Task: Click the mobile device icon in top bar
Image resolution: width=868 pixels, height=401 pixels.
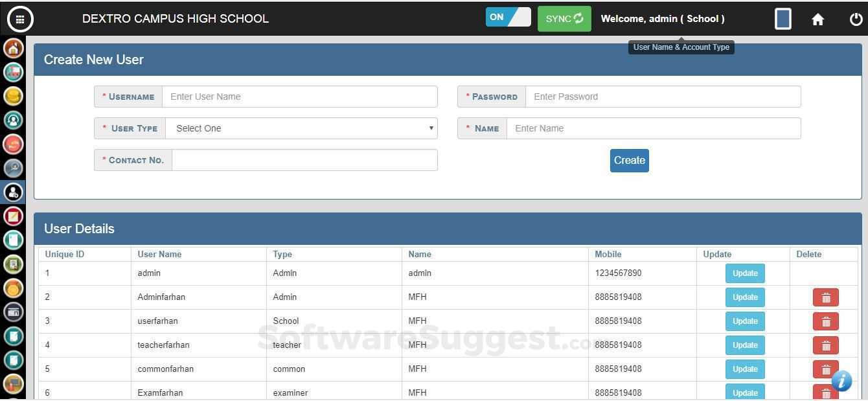Action: tap(782, 19)
